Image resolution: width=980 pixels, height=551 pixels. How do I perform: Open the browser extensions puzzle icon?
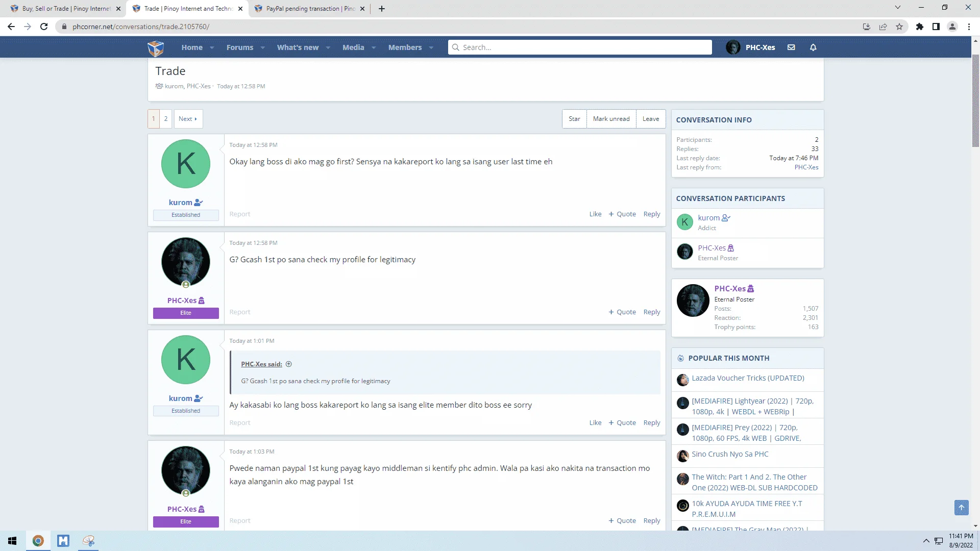[x=920, y=27]
